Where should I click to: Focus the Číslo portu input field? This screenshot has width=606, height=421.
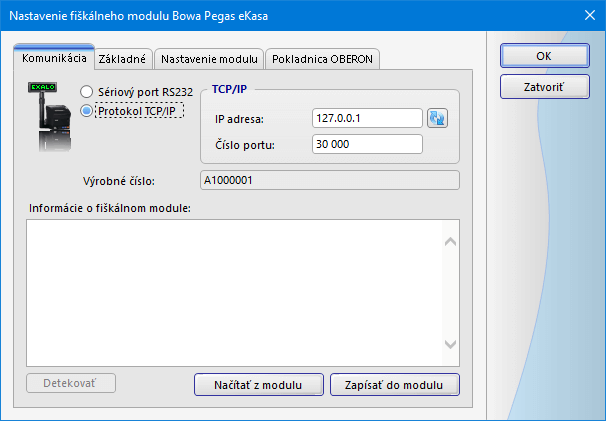point(366,145)
